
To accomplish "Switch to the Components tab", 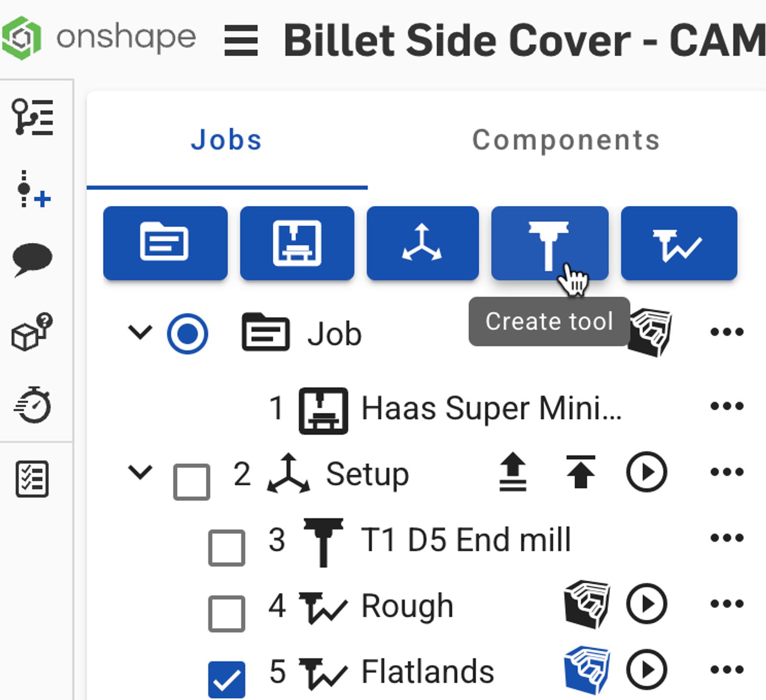I will 566,140.
